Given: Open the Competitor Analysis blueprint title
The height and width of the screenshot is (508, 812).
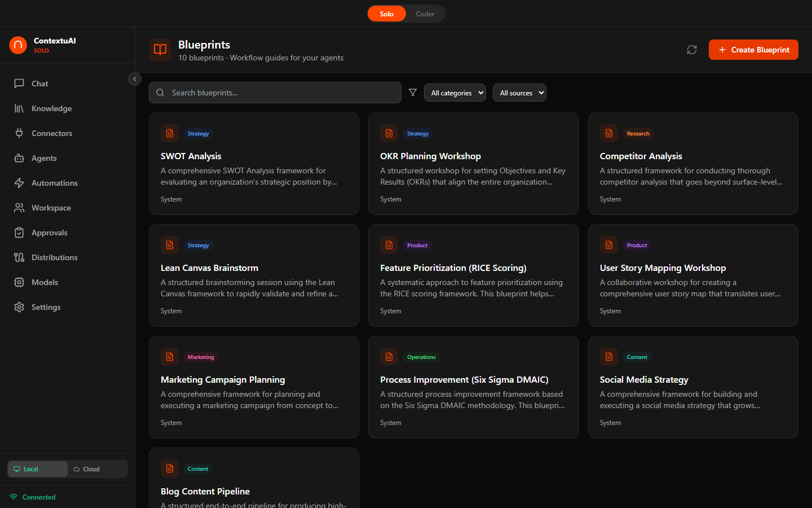Looking at the screenshot, I should (x=641, y=156).
